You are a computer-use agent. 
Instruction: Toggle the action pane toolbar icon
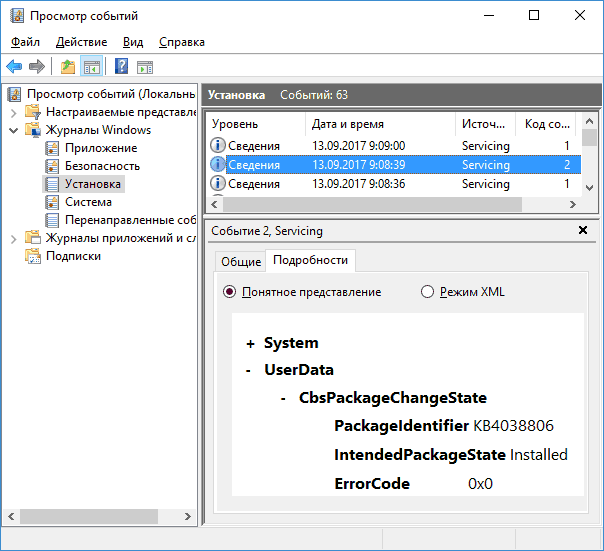coord(145,67)
